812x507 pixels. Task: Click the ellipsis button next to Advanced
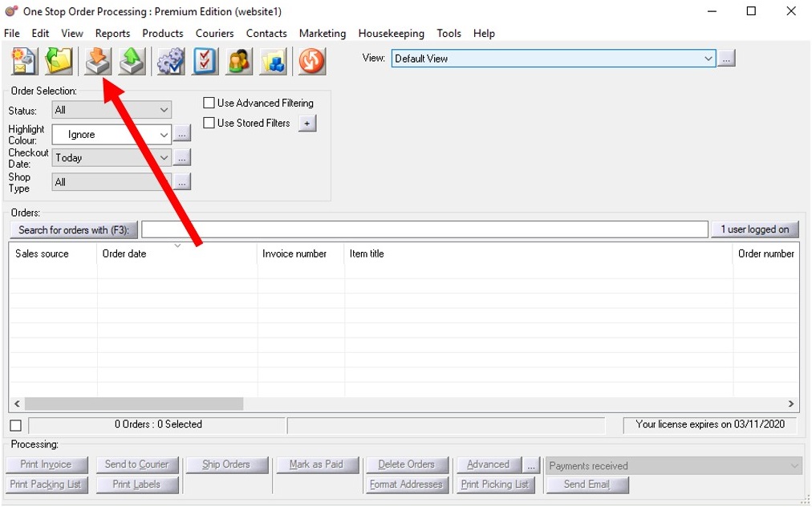(x=531, y=465)
